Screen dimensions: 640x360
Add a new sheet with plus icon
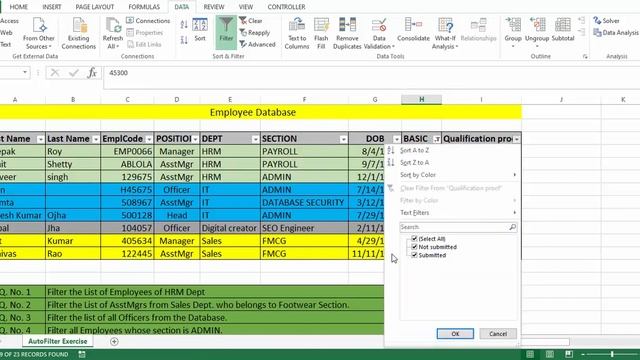(114, 341)
